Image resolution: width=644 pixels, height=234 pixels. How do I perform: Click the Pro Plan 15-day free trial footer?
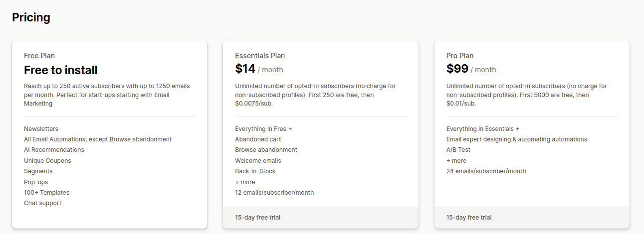tap(469, 218)
